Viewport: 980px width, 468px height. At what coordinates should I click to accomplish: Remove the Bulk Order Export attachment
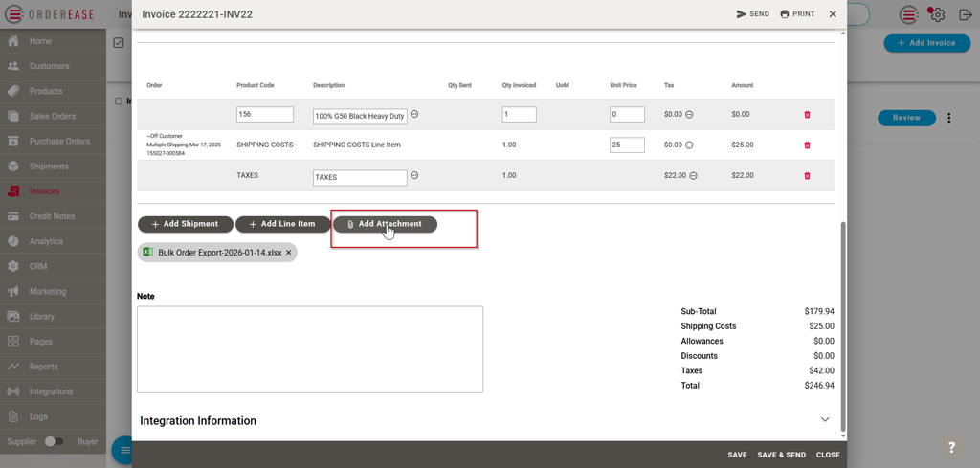point(289,253)
